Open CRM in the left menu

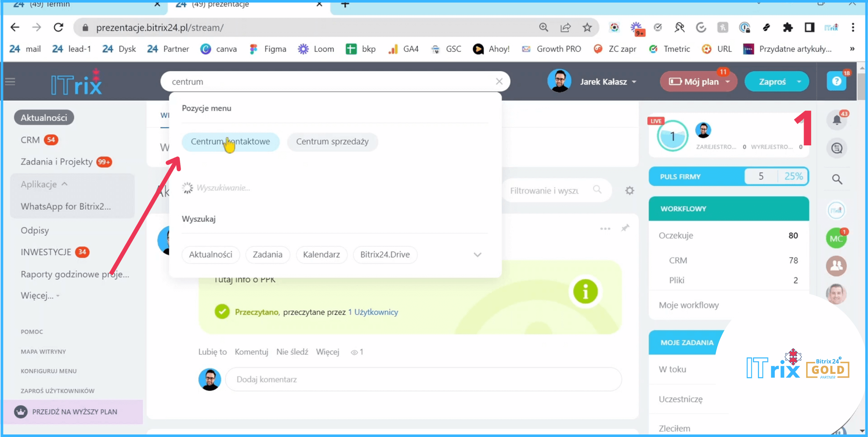tap(30, 140)
